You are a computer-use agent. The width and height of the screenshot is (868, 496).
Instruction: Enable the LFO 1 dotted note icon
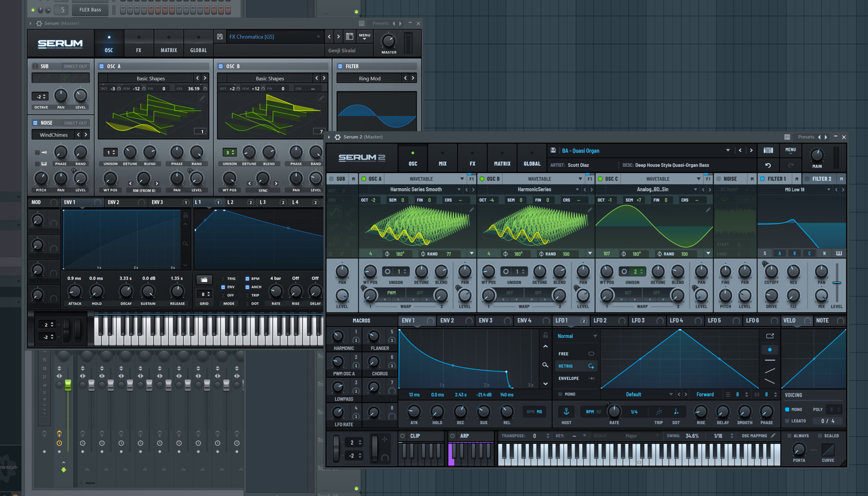coord(676,412)
